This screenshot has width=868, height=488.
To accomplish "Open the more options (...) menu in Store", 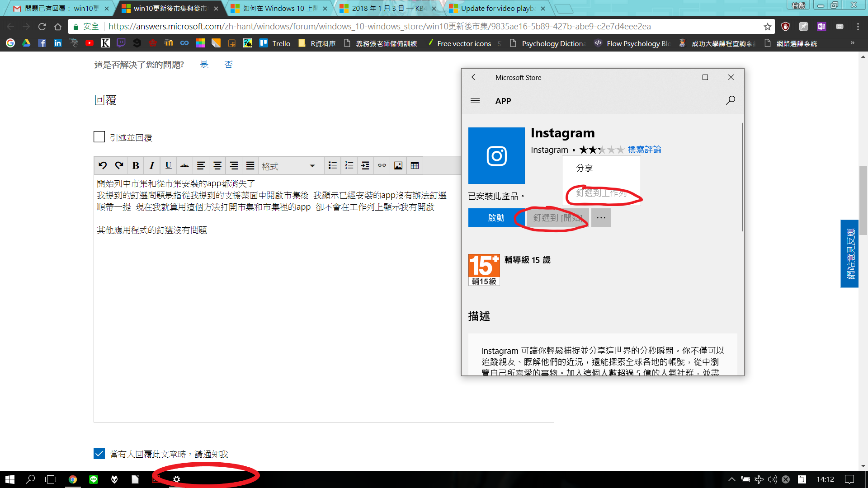I will click(x=601, y=217).
